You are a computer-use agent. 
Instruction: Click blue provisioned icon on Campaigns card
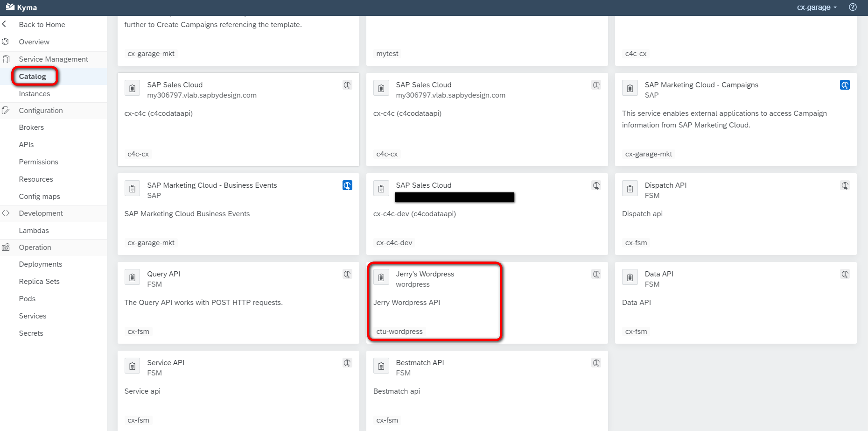point(845,85)
